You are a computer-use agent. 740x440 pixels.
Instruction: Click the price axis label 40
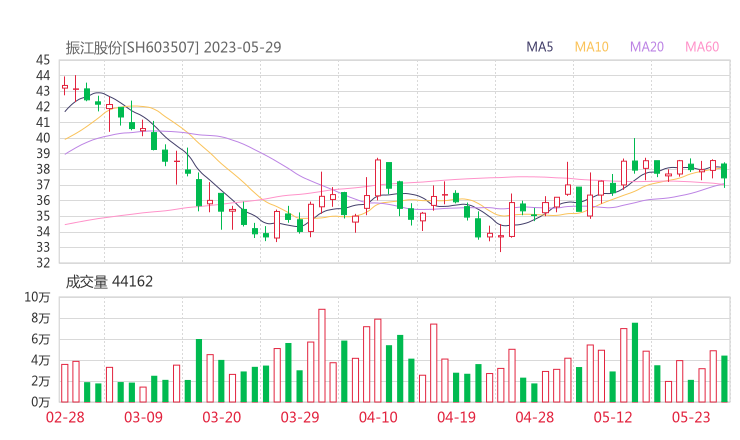click(x=43, y=138)
